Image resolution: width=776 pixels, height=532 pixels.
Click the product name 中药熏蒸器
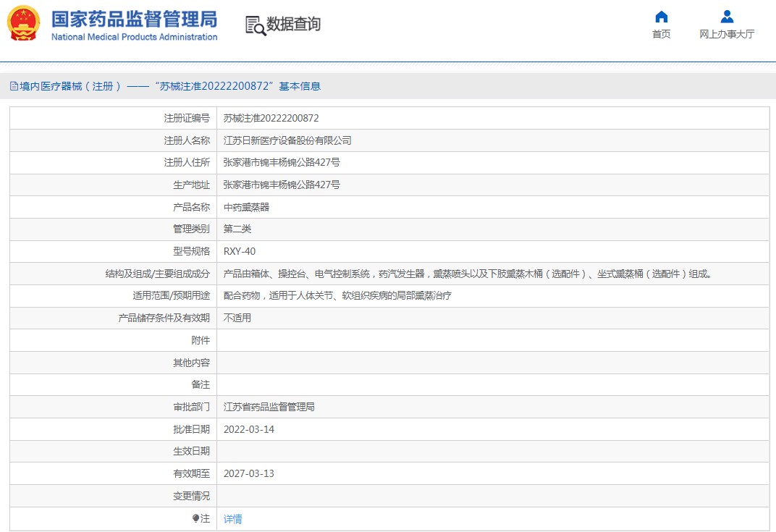[x=246, y=207]
